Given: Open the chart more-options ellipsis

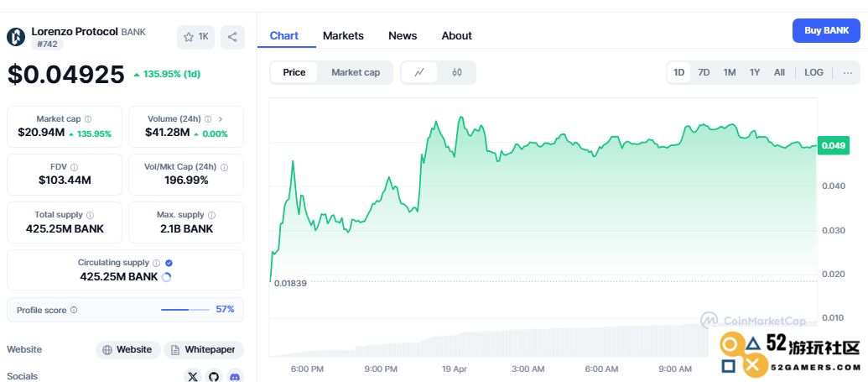Looking at the screenshot, I should click(848, 73).
